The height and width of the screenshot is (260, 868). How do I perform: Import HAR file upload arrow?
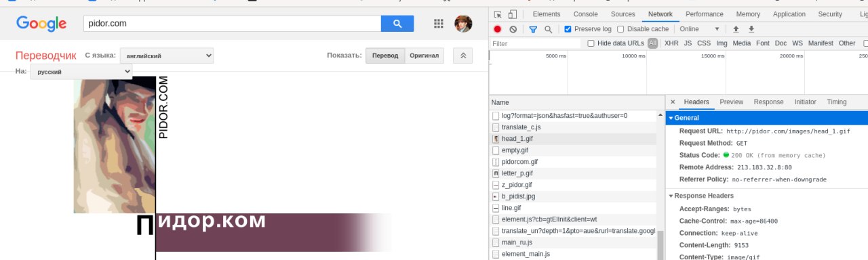(736, 29)
